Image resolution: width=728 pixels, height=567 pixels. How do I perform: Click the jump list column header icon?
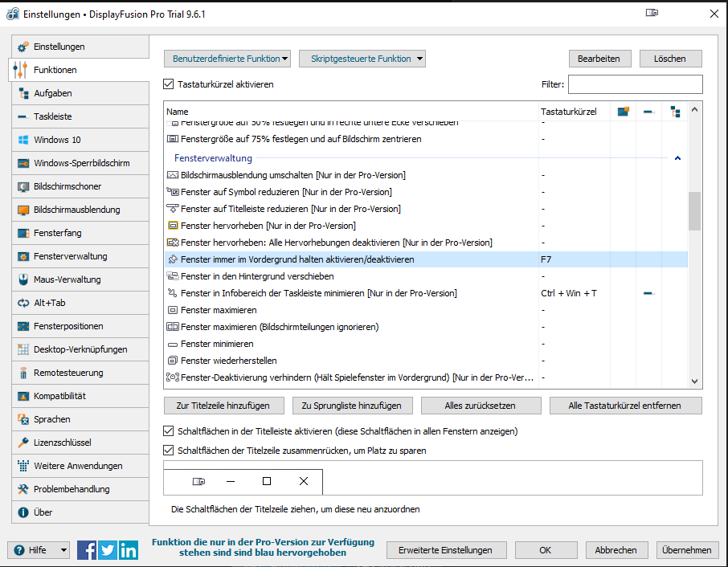(x=676, y=112)
